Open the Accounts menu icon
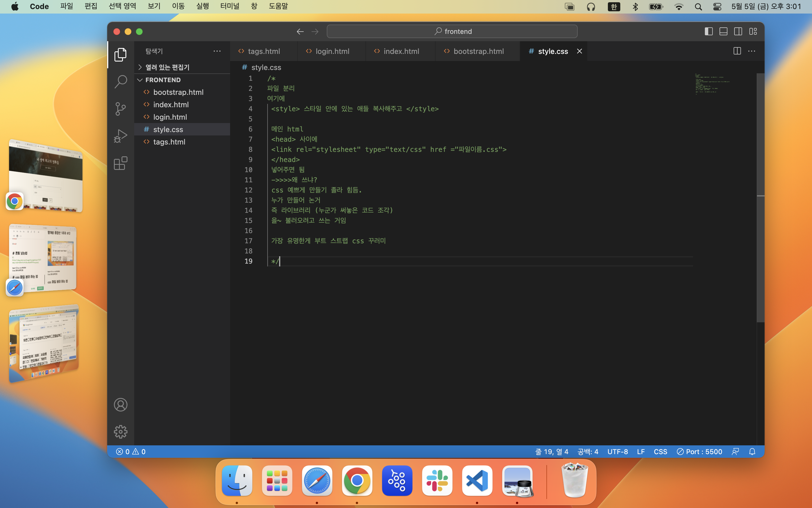This screenshot has width=812, height=508. [120, 404]
